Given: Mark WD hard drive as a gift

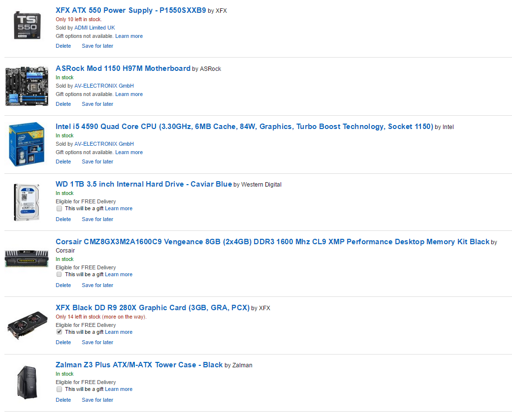Looking at the screenshot, I should (59, 209).
